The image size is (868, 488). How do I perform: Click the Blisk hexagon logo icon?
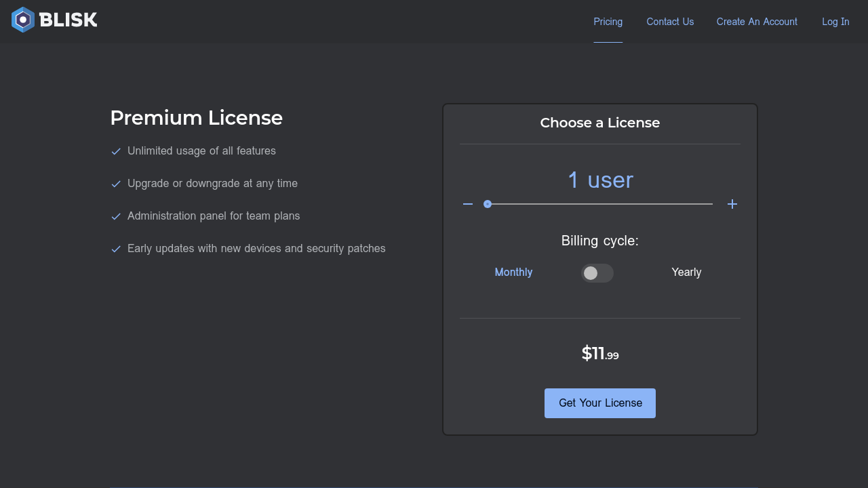(x=23, y=20)
